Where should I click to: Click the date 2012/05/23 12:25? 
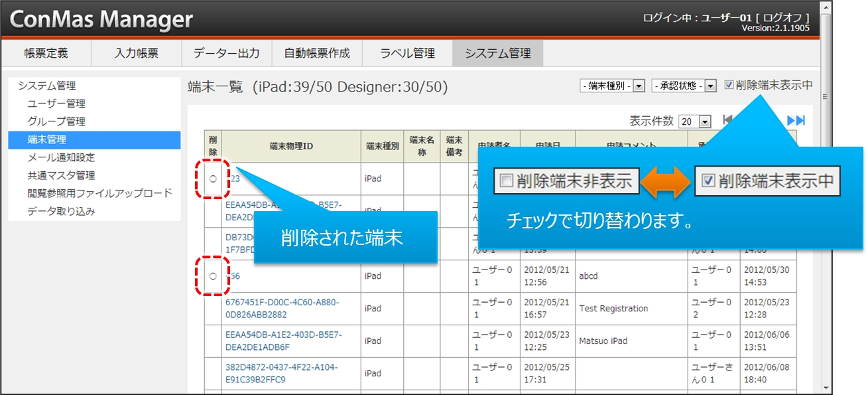tap(546, 341)
